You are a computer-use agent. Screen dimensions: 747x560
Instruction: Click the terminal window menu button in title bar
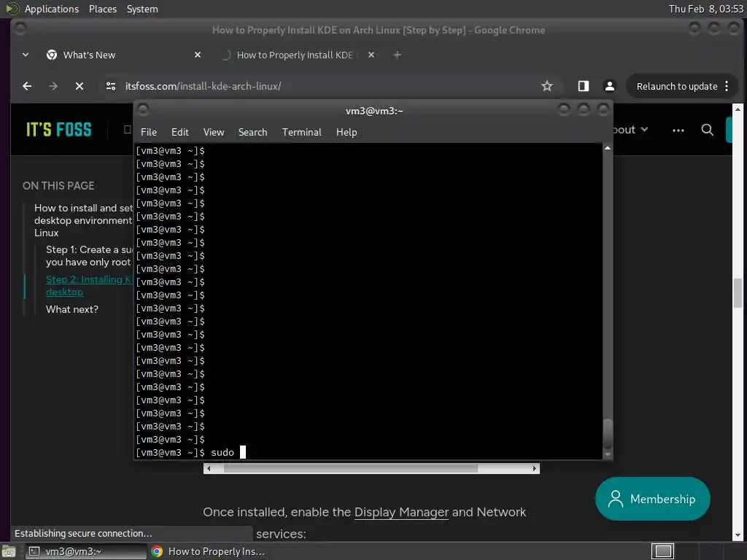[x=143, y=111]
